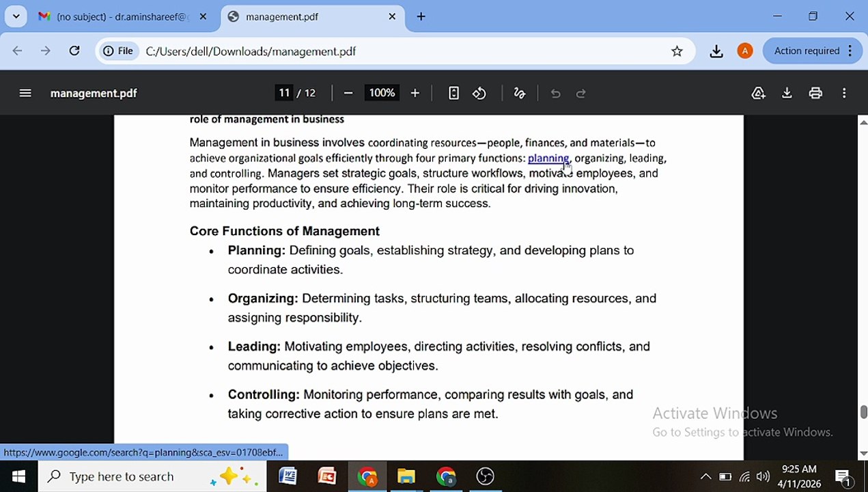The height and width of the screenshot is (492, 868).
Task: Undo the last annotation
Action: coord(555,93)
